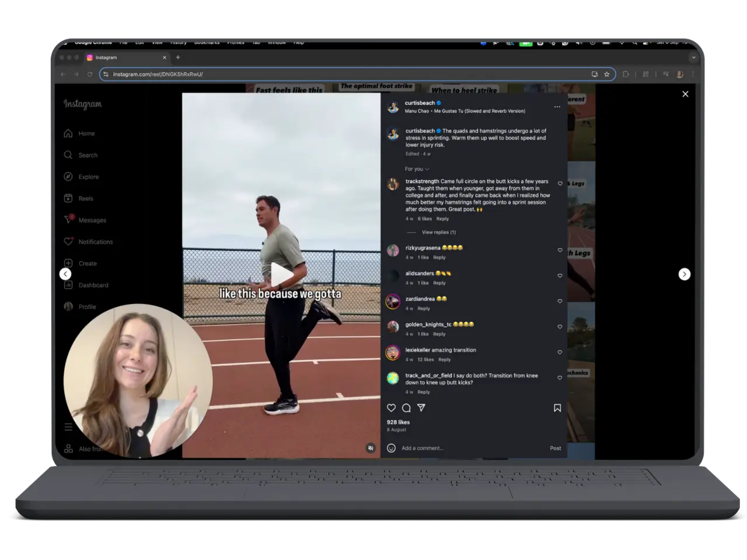Unmute the video with speaker icon

pos(371,448)
